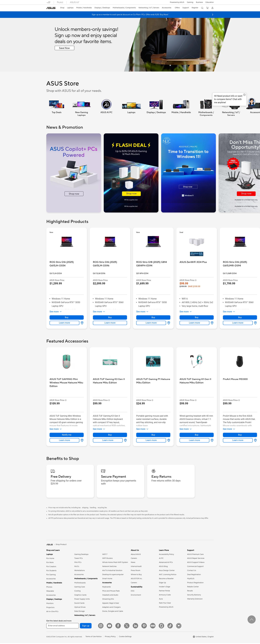The width and height of the screenshot is (260, 644).
Task: Open ASUS Pinterest social icon
Action: (x=144, y=626)
